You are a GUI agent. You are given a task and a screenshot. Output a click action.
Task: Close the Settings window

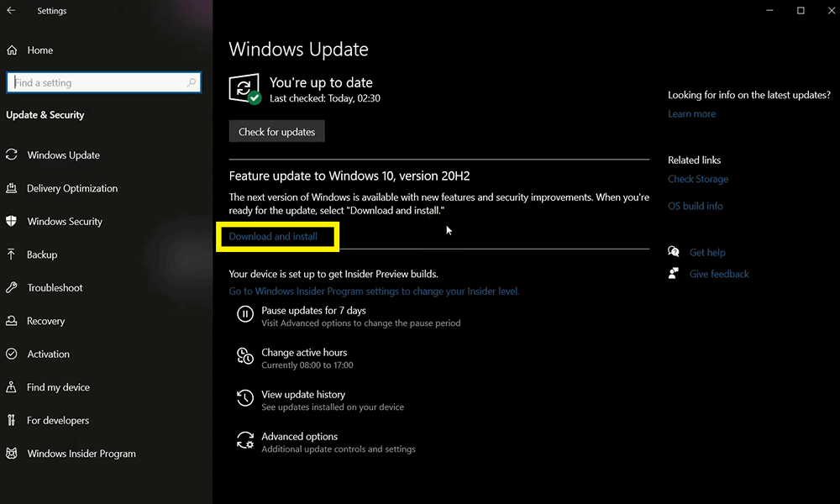[831, 11]
